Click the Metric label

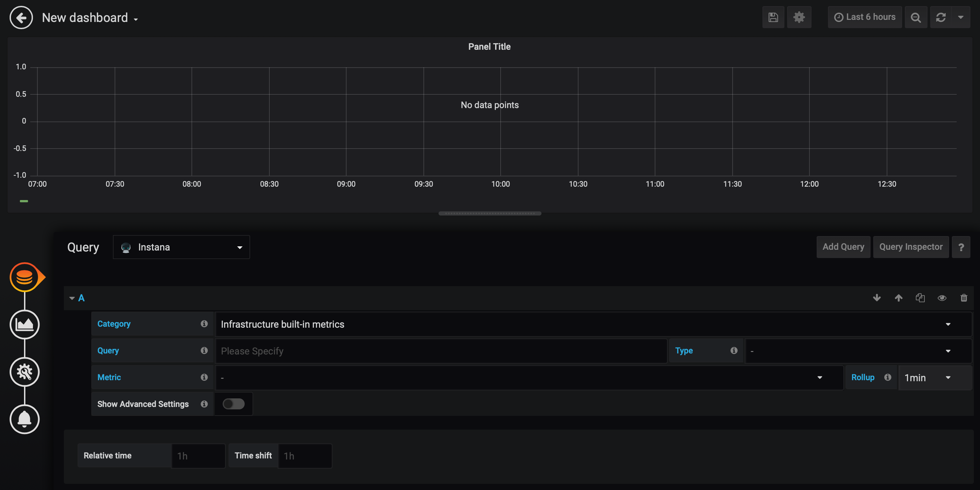coord(109,377)
